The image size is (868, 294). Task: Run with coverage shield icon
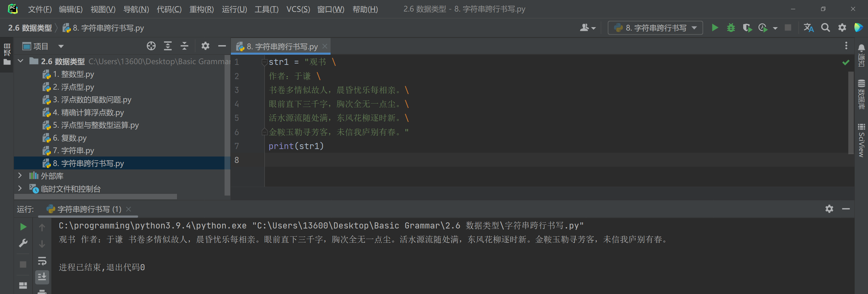[x=747, y=28]
